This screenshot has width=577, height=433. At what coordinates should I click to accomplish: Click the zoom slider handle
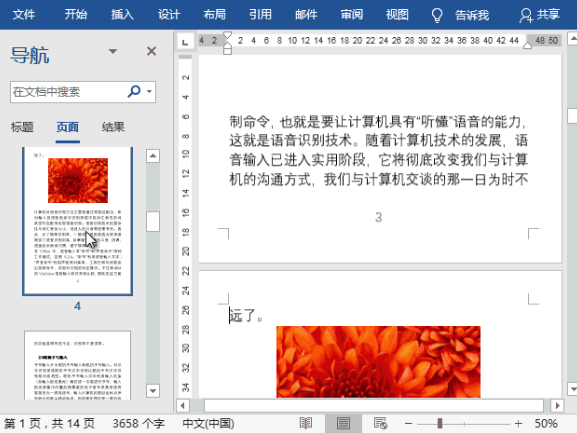(440, 424)
